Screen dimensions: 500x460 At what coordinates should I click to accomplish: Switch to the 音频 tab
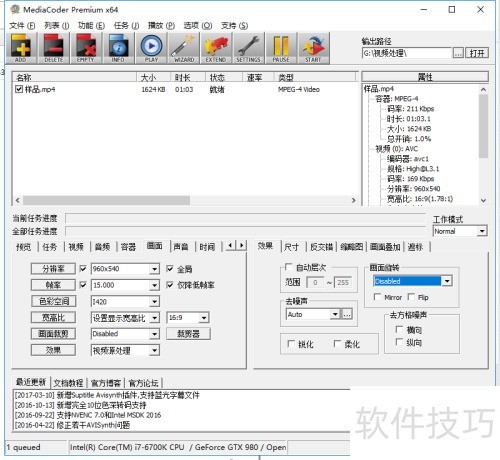pyautogui.click(x=102, y=247)
